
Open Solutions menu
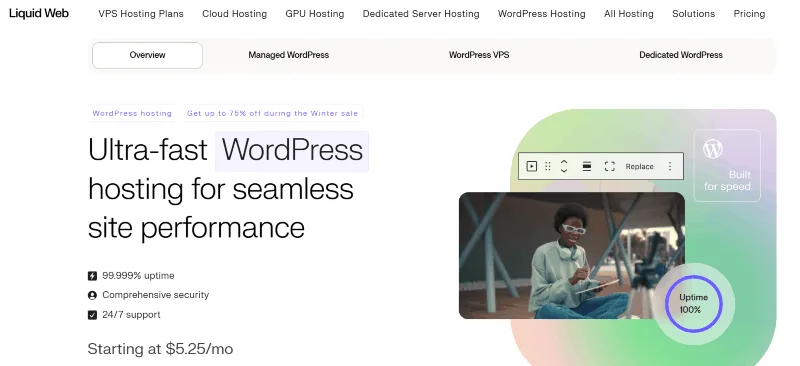[x=693, y=14]
